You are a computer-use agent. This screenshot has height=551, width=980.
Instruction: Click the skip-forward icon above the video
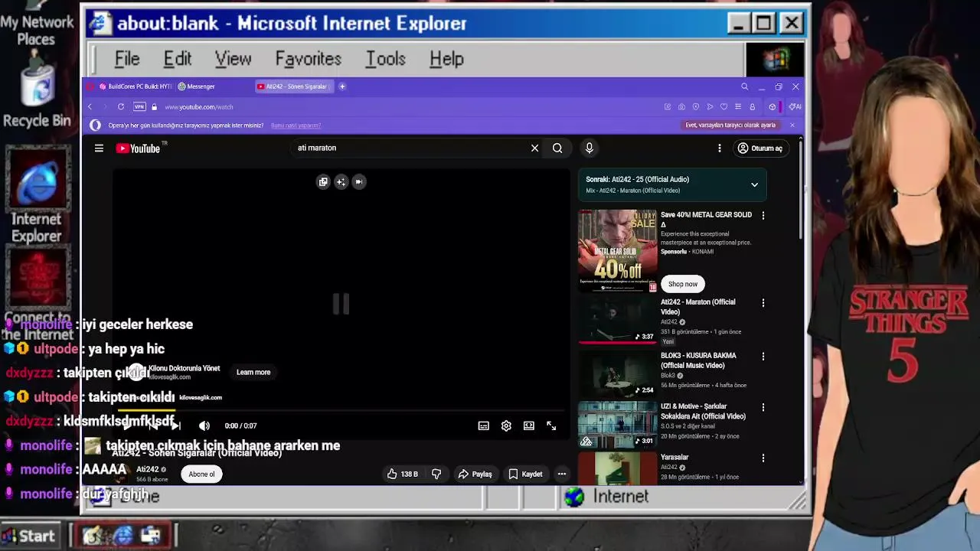(358, 182)
